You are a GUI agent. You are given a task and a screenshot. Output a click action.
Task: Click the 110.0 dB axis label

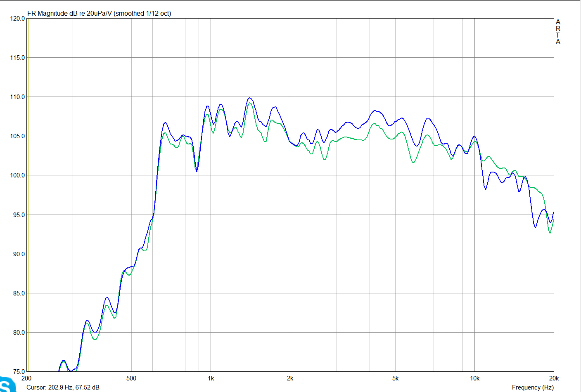17,97
